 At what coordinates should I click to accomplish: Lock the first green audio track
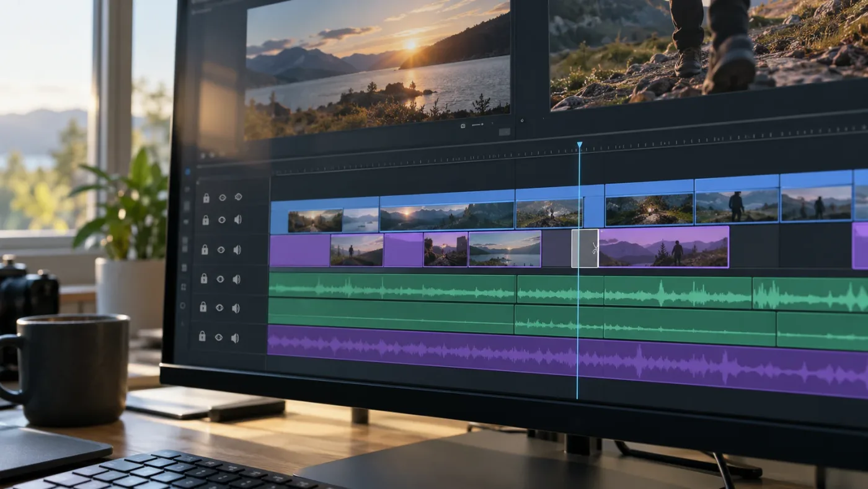click(x=203, y=279)
